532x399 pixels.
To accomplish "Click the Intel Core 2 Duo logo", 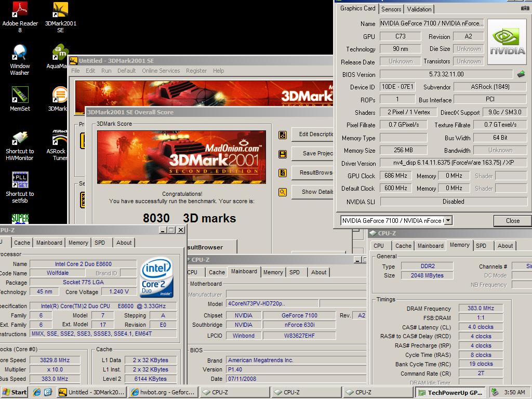I will pos(156,277).
